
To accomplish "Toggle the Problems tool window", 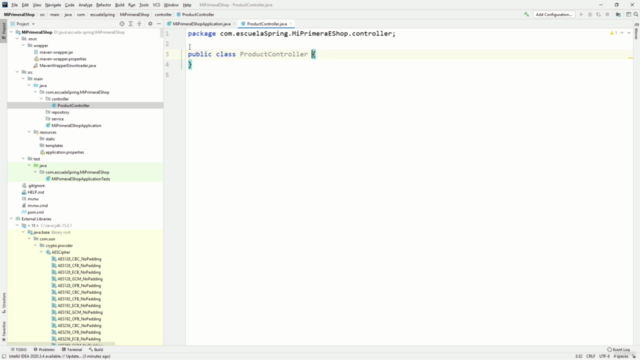I will [x=44, y=350].
